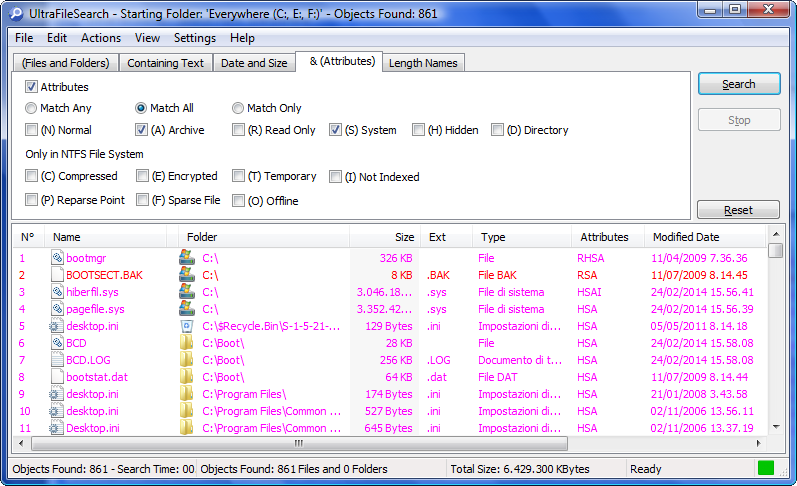Viewport: 797px width, 486px height.
Task: Select the Match All radio button
Action: (x=141, y=108)
